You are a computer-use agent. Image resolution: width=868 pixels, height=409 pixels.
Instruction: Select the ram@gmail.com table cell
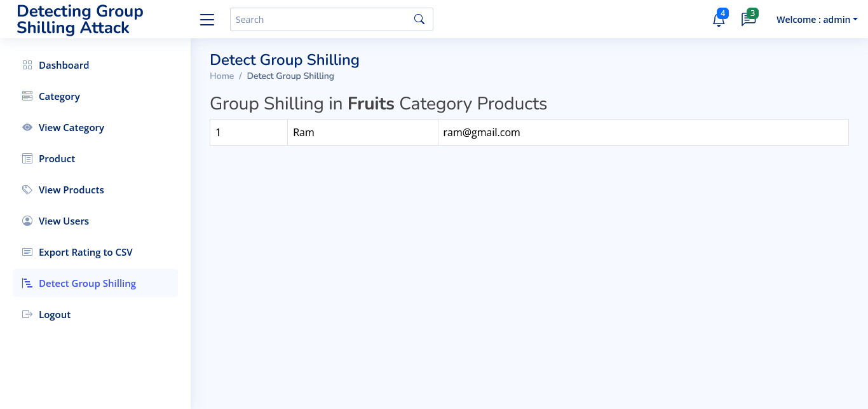tap(643, 132)
